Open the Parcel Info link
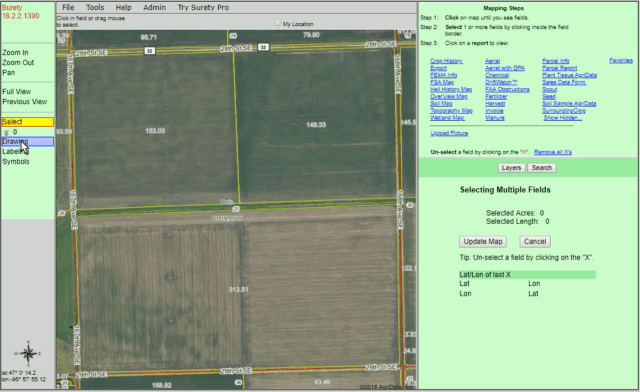This screenshot has height=392, width=640. point(556,61)
